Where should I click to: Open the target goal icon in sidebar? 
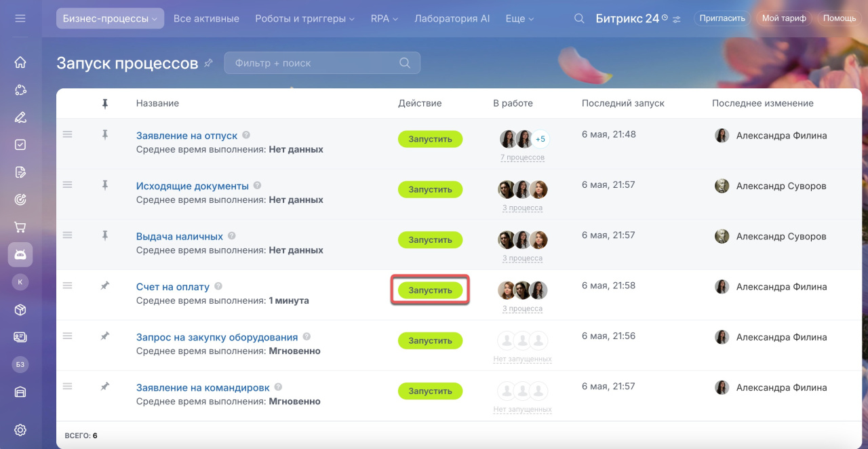[20, 199]
